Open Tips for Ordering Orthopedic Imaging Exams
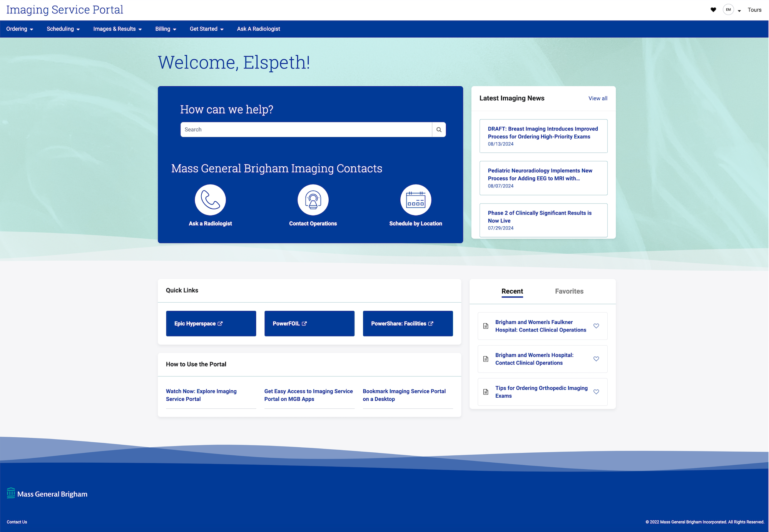Image resolution: width=769 pixels, height=532 pixels. [x=542, y=392]
